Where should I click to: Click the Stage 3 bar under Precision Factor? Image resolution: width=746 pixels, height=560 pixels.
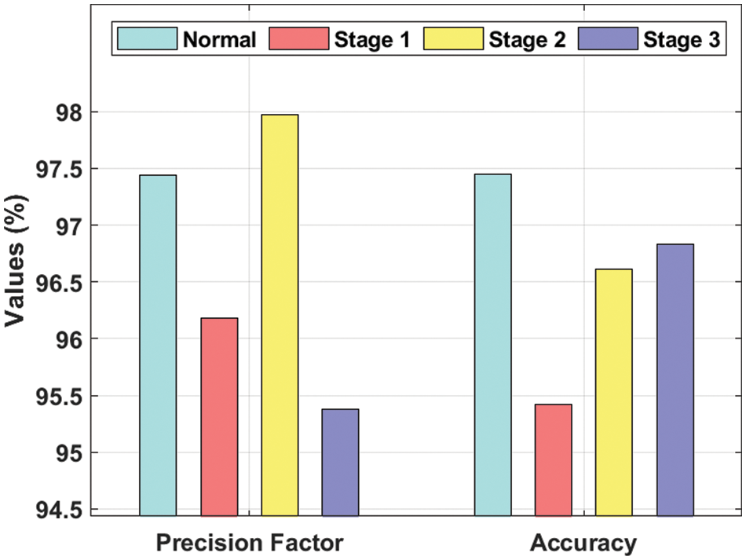click(341, 463)
